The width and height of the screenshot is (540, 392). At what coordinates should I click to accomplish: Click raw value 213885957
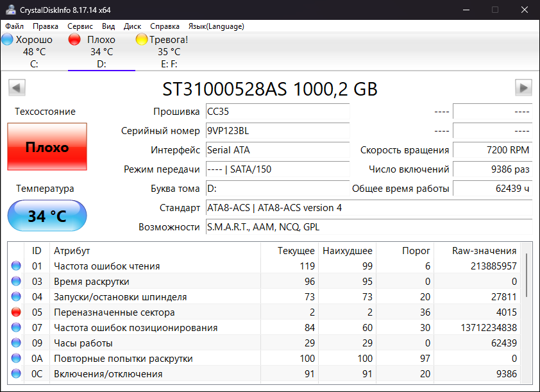click(494, 266)
